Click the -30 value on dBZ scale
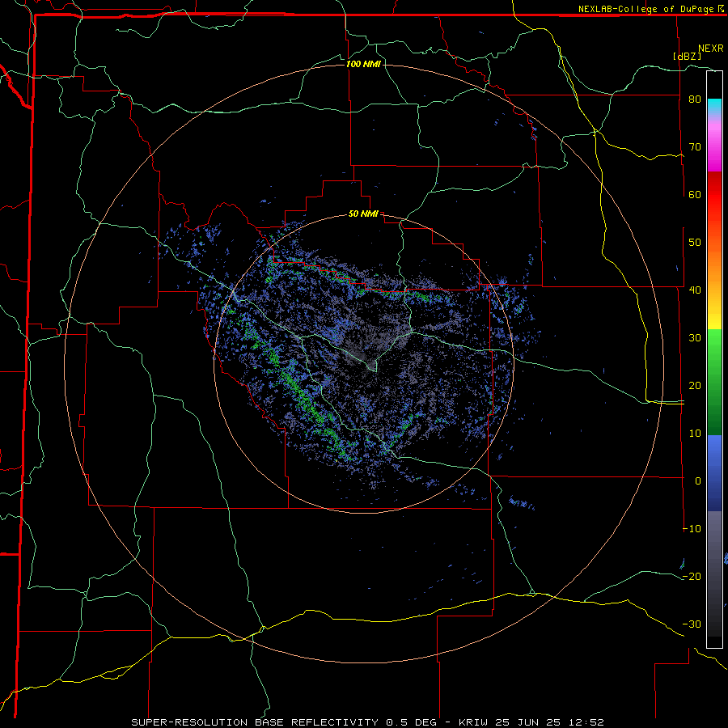Image resolution: width=728 pixels, height=728 pixels. point(692,624)
